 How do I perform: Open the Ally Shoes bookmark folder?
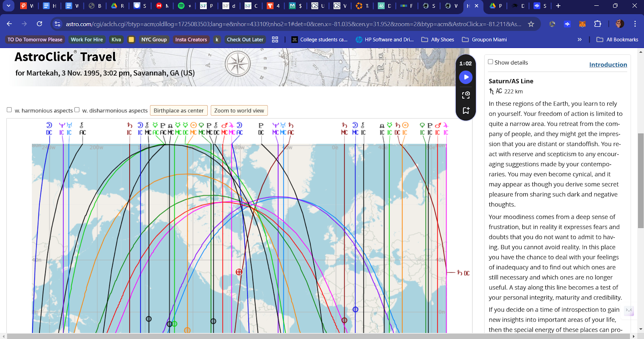438,40
